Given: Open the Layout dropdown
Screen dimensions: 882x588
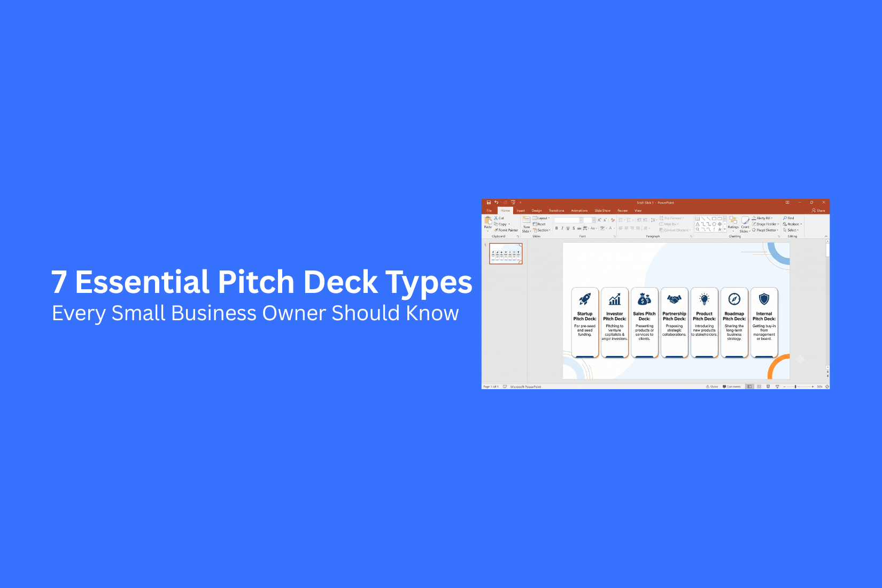Looking at the screenshot, I should point(541,218).
